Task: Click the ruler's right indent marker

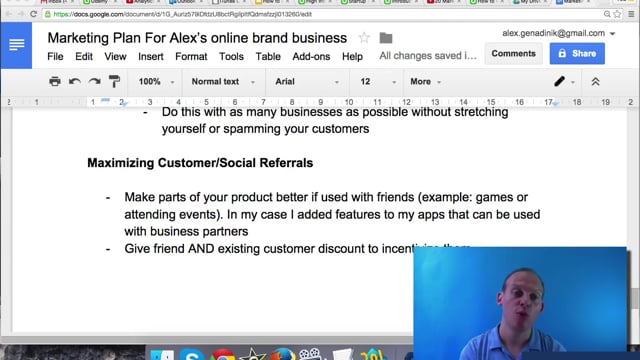Action: [556, 104]
